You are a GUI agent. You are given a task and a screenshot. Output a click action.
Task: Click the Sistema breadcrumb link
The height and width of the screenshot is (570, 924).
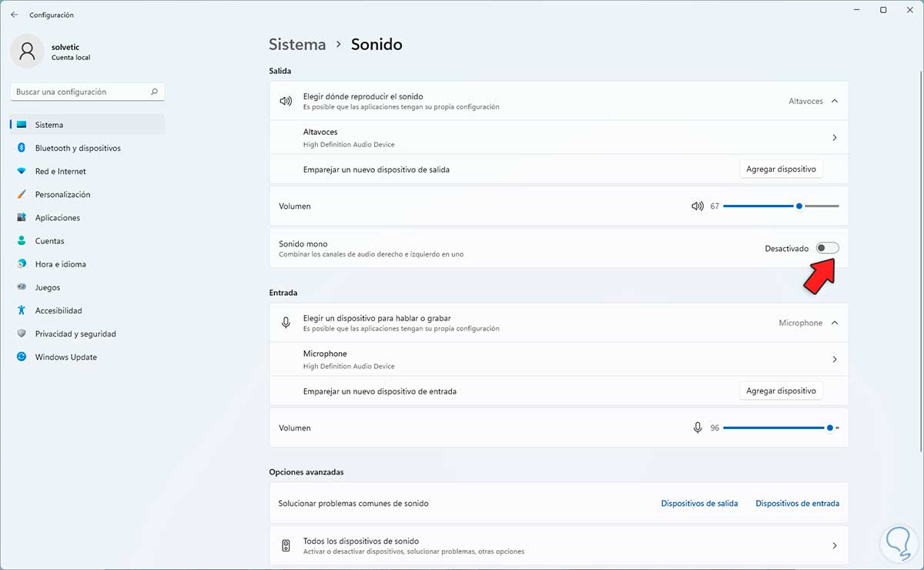click(297, 45)
